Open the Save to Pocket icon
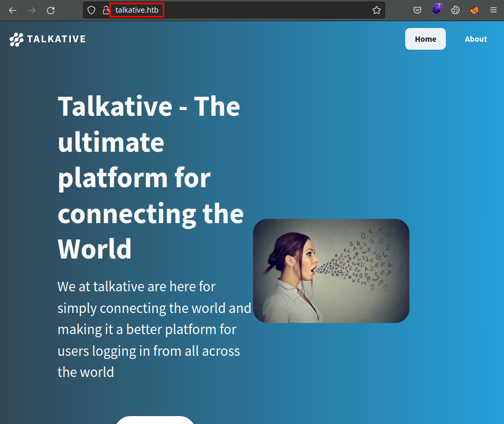Image resolution: width=504 pixels, height=424 pixels. click(417, 10)
